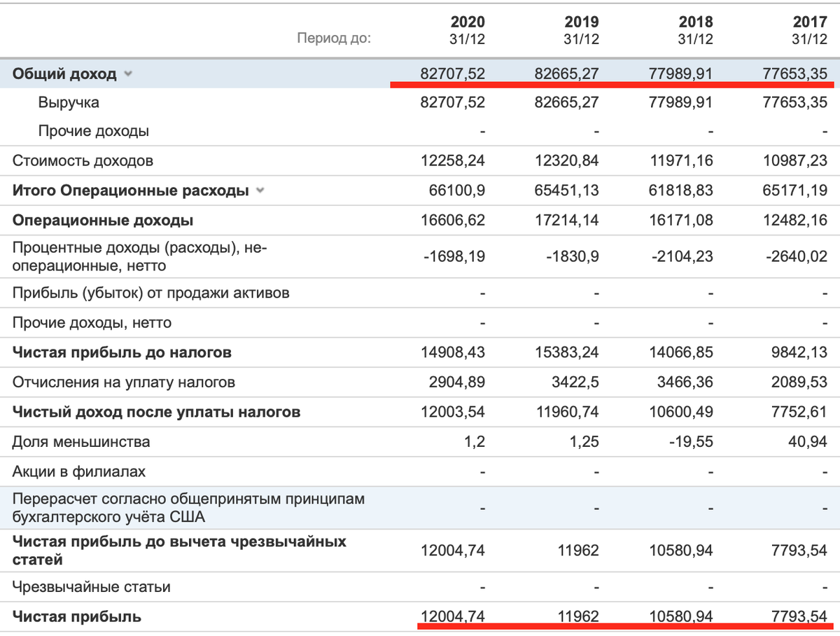The width and height of the screenshot is (840, 636).
Task: Click Перерасчет согласно общепринятым принципам label
Action: click(x=189, y=509)
